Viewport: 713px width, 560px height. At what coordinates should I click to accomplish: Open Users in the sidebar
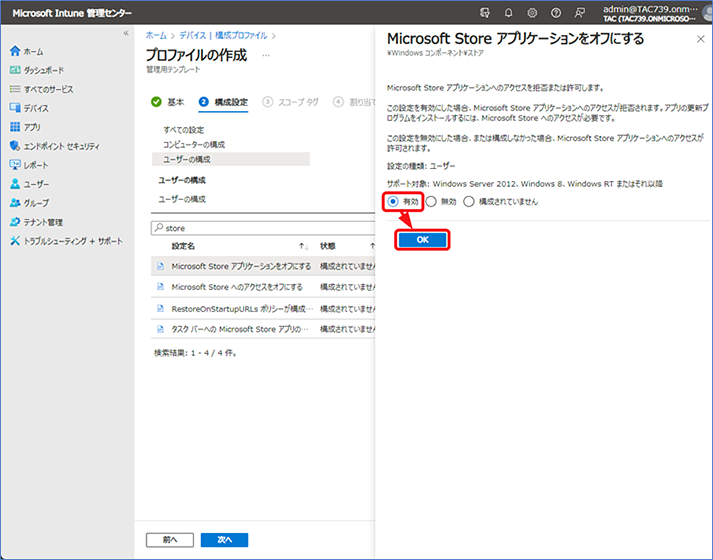pyautogui.click(x=29, y=184)
